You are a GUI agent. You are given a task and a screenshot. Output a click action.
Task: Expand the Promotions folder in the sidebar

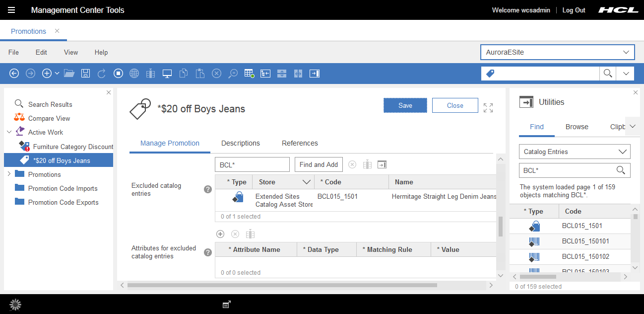(9, 174)
